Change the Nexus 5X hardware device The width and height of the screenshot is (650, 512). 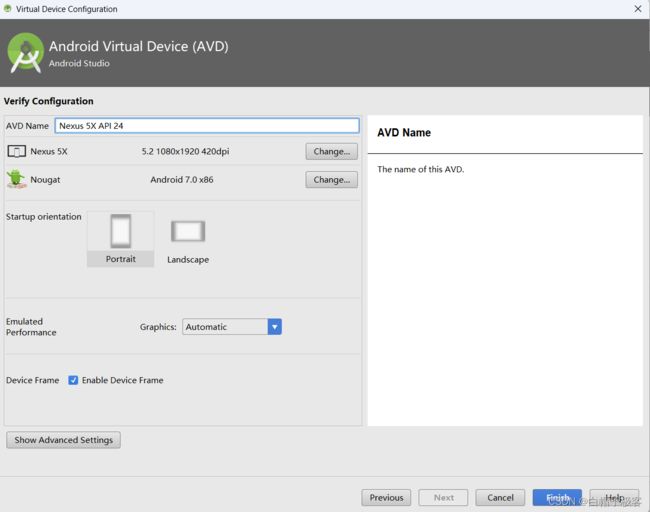coord(332,151)
